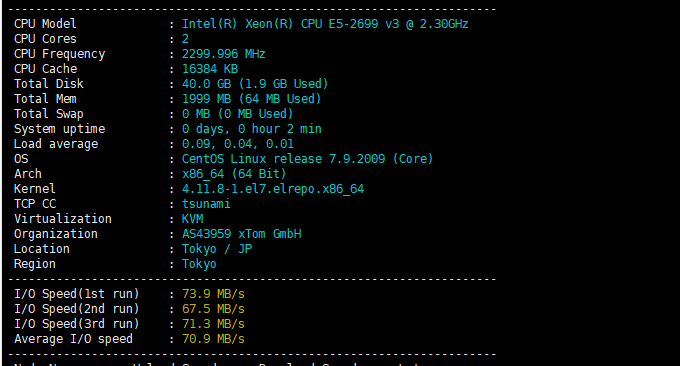680x366 pixels.
Task: Click Kernel value 4.11.8-1.el7.elrepo.x86_64
Action: 273,189
